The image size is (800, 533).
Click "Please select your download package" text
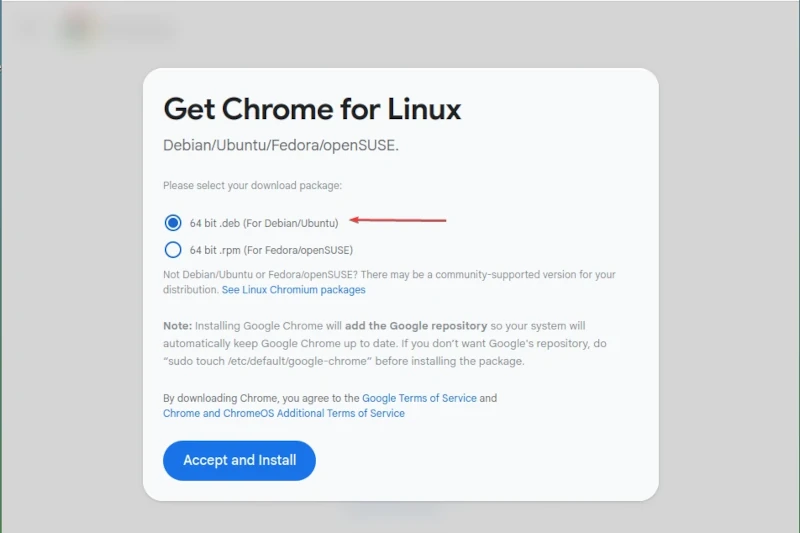tap(252, 186)
